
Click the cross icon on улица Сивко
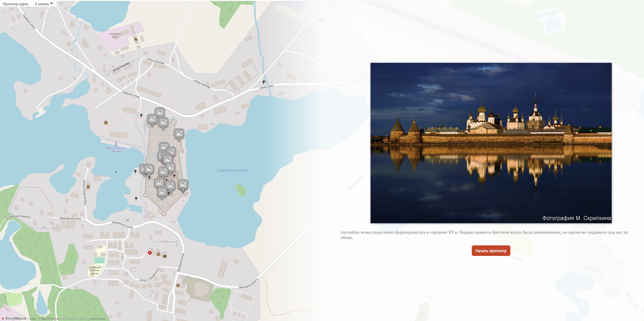pyautogui.click(x=263, y=82)
